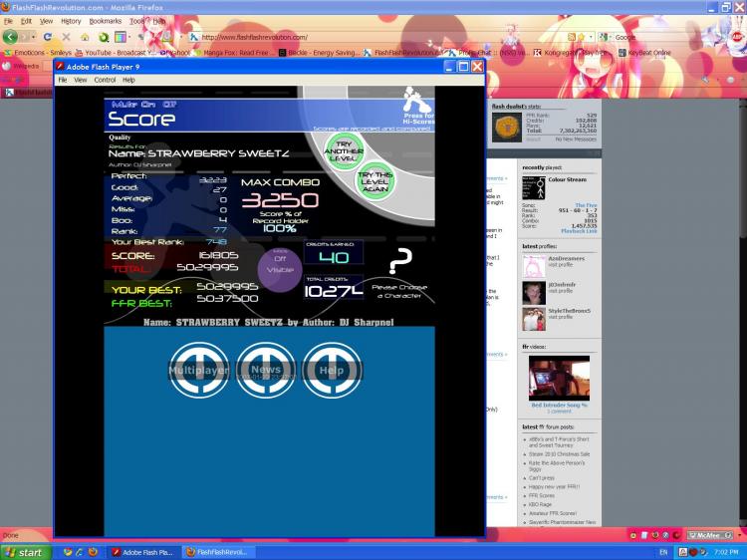Image resolution: width=747 pixels, height=560 pixels.
Task: Open address bar history dropdown arrow
Action: click(591, 37)
